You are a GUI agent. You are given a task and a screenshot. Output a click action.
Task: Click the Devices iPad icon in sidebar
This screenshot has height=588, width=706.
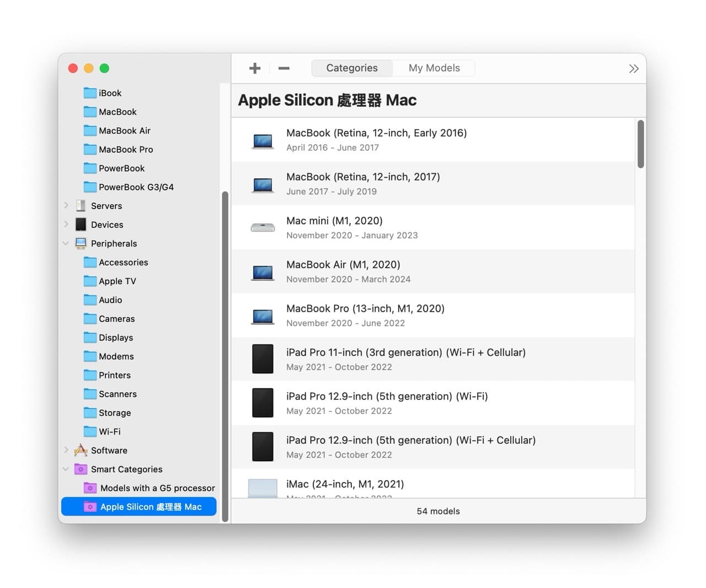pos(81,224)
